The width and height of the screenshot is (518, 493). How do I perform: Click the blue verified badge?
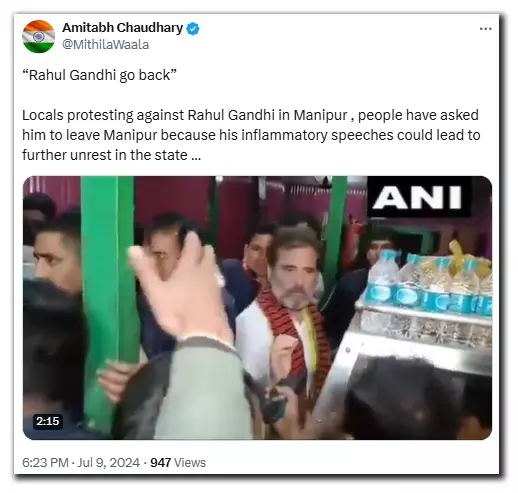click(x=193, y=29)
